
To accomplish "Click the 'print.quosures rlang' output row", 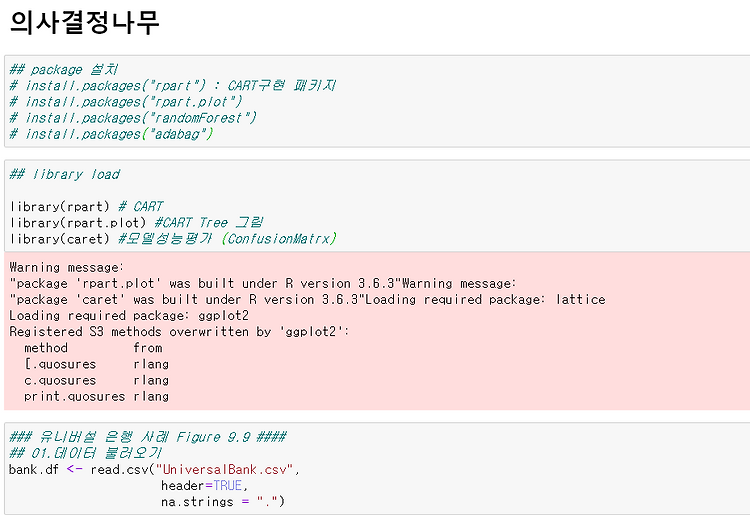I will 96,396.
